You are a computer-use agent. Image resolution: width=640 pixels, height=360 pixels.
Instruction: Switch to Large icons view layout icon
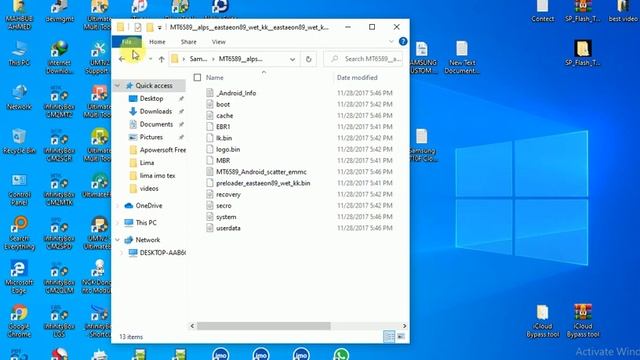[401, 336]
